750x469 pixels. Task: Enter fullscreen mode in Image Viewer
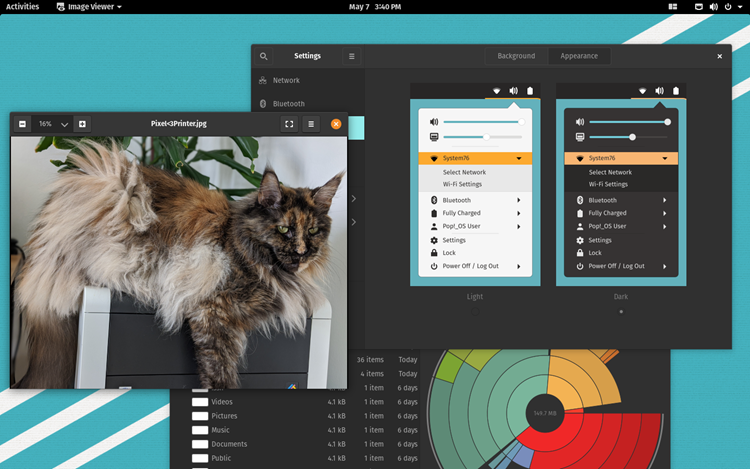coord(289,124)
